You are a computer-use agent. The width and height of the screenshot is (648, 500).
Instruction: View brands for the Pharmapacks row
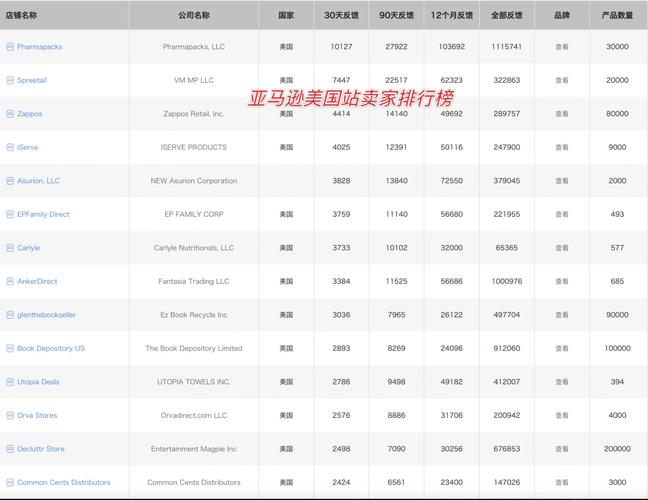[x=562, y=47]
